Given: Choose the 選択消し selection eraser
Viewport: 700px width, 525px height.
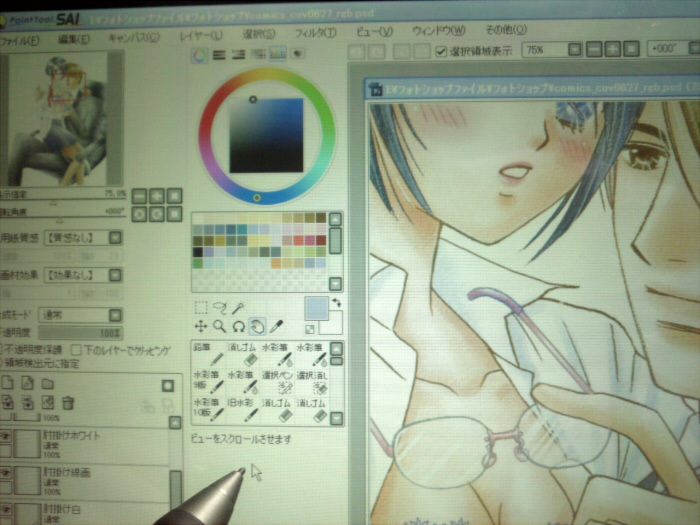Looking at the screenshot, I should coord(312,382).
